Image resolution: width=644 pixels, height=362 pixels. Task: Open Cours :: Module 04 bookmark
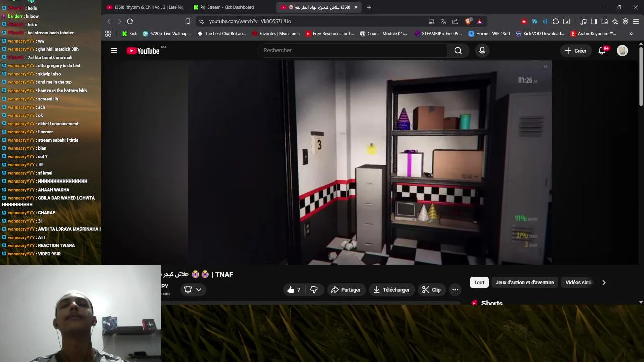point(383,34)
